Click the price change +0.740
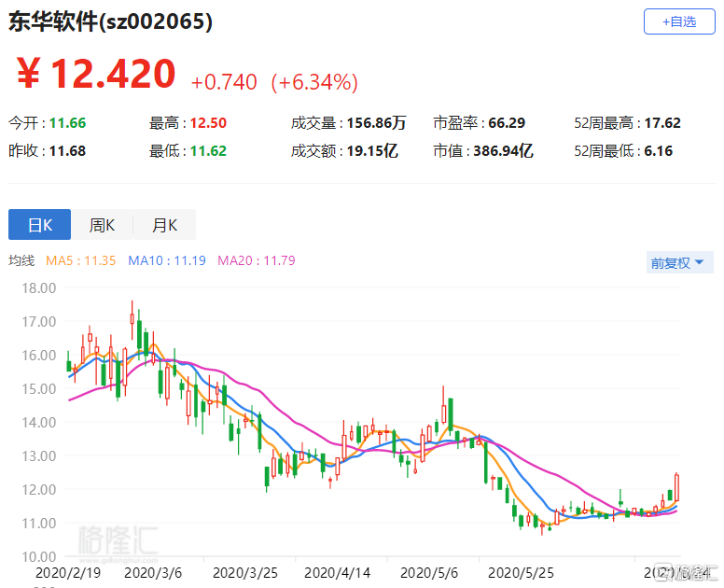724x588 pixels. (x=224, y=82)
